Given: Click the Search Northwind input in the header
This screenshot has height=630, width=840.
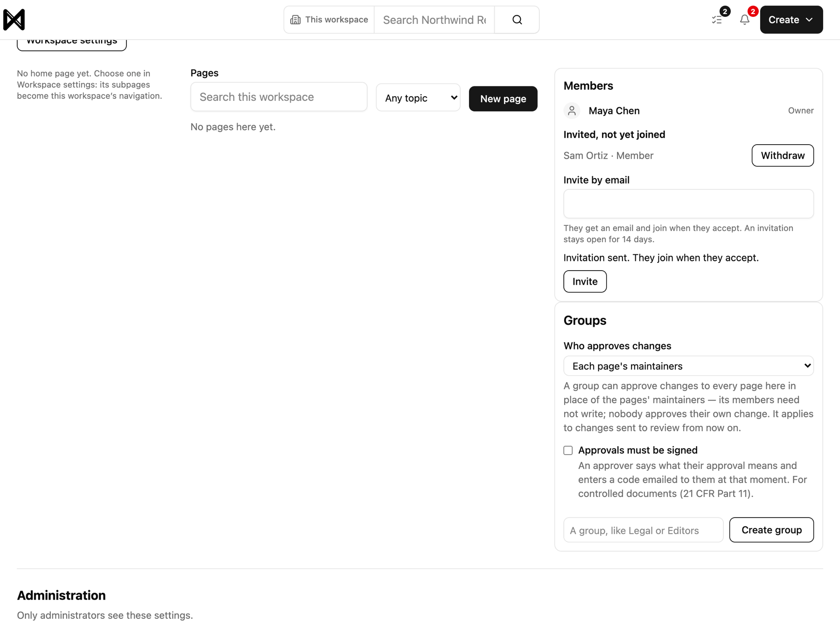Looking at the screenshot, I should pos(434,20).
